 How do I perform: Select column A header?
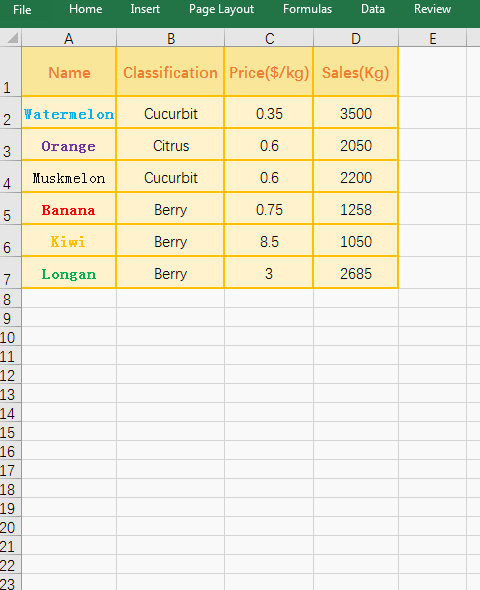[69, 38]
